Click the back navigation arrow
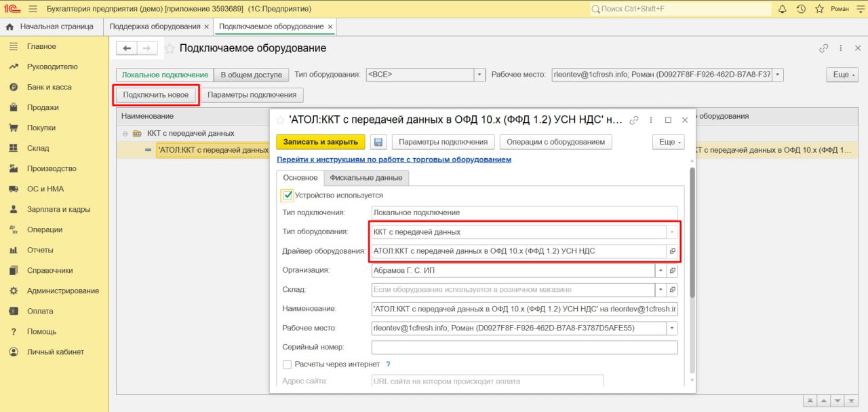Viewport: 868px width, 412px height. [127, 48]
